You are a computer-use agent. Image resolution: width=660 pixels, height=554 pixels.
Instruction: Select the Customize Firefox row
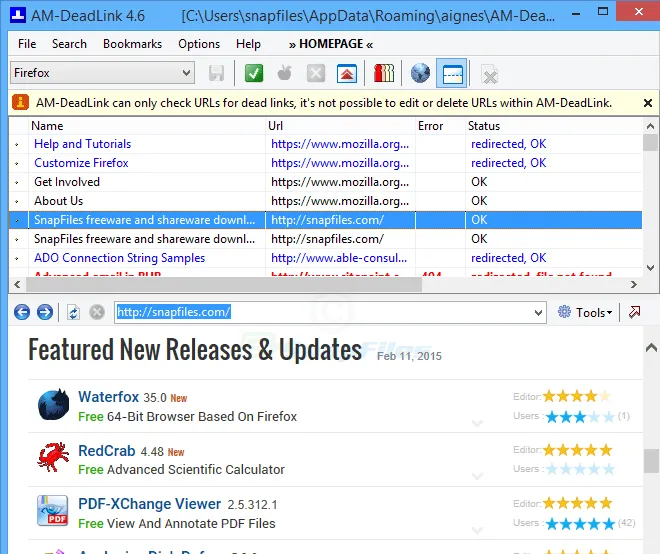tap(325, 163)
